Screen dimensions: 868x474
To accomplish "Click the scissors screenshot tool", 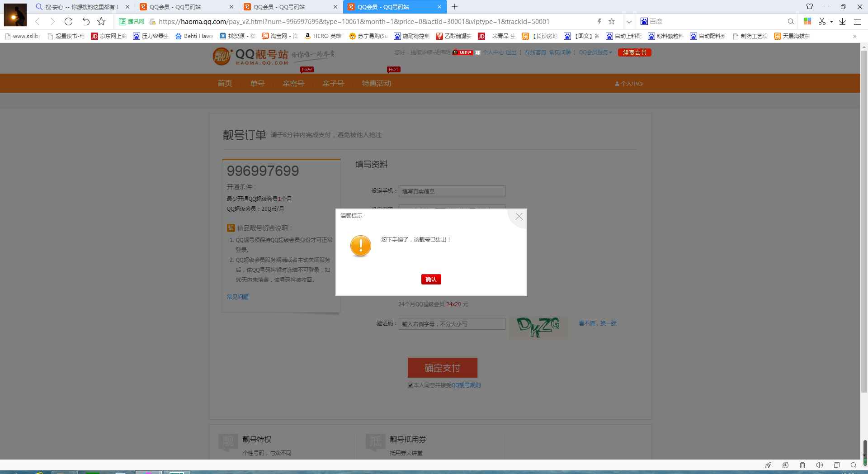I will tap(822, 21).
